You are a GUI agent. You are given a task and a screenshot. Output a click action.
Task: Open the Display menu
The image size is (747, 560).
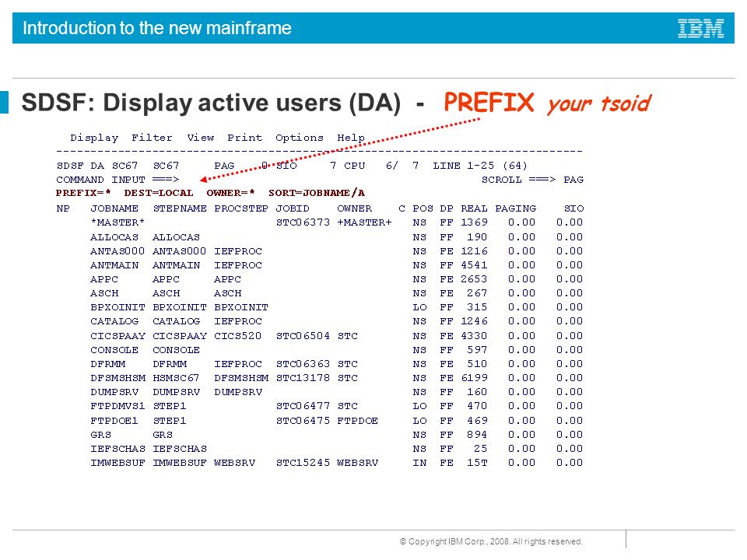coord(94,138)
